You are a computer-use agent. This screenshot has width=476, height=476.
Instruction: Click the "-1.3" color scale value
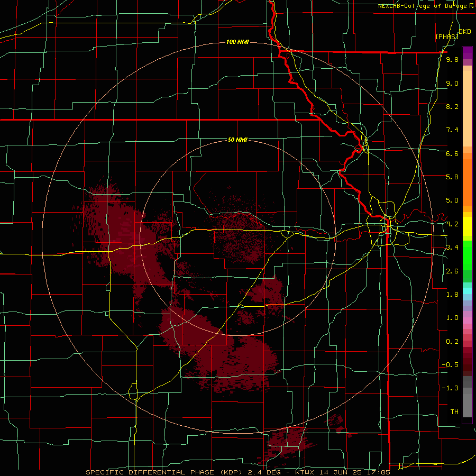[x=450, y=388]
